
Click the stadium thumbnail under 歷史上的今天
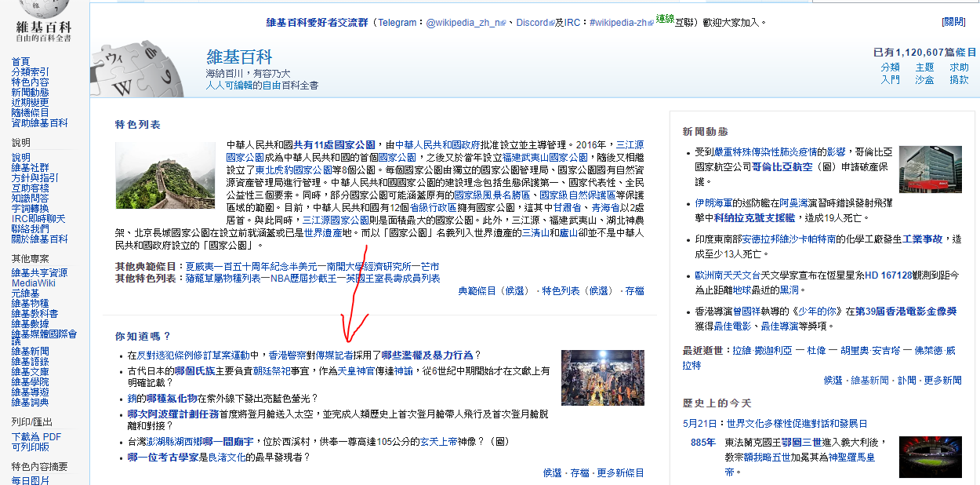pyautogui.click(x=930, y=457)
